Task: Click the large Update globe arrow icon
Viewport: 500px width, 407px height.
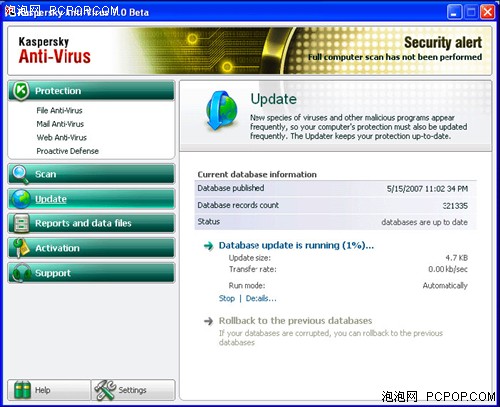Action: pyautogui.click(x=221, y=111)
